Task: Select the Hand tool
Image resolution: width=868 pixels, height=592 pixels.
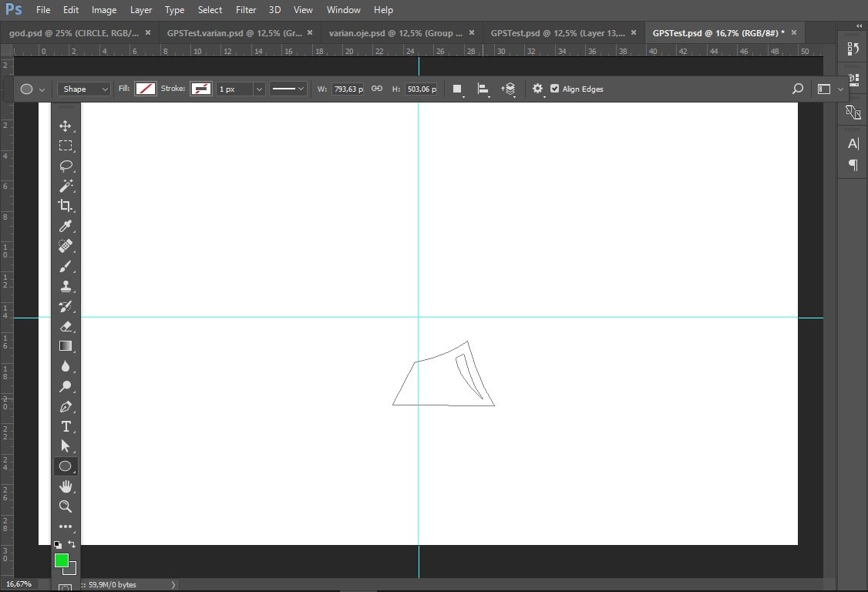Action: (x=66, y=486)
